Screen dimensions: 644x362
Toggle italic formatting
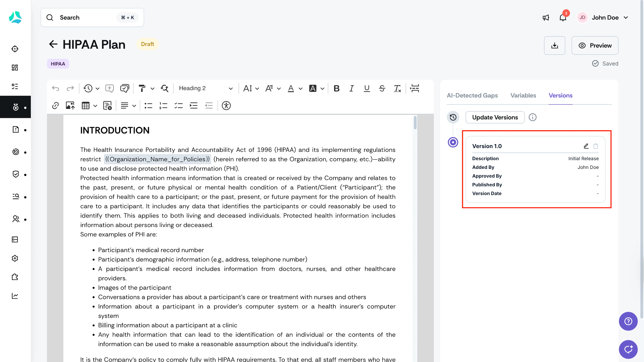pos(352,88)
